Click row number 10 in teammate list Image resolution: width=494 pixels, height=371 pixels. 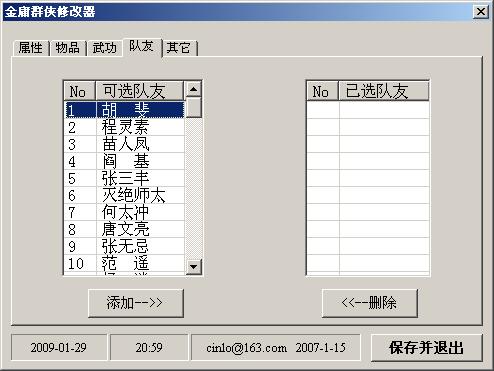pos(76,264)
